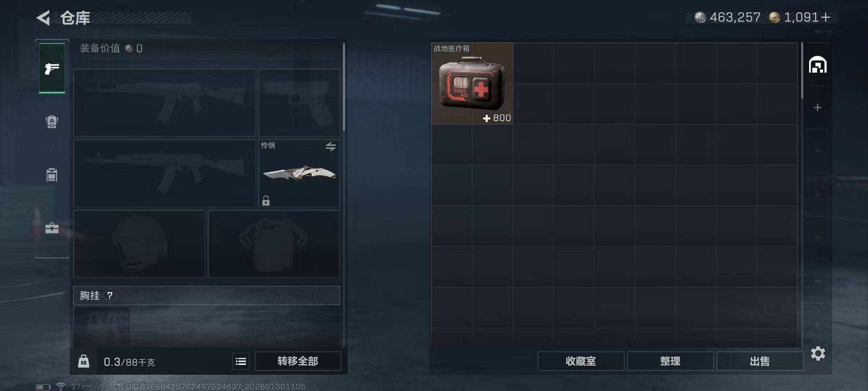The width and height of the screenshot is (868, 391).
Task: Open the clipboard tab in sidebar
Action: click(x=52, y=175)
